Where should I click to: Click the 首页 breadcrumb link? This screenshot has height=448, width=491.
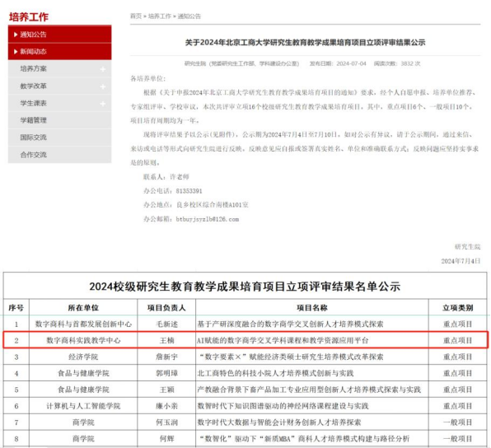point(136,16)
